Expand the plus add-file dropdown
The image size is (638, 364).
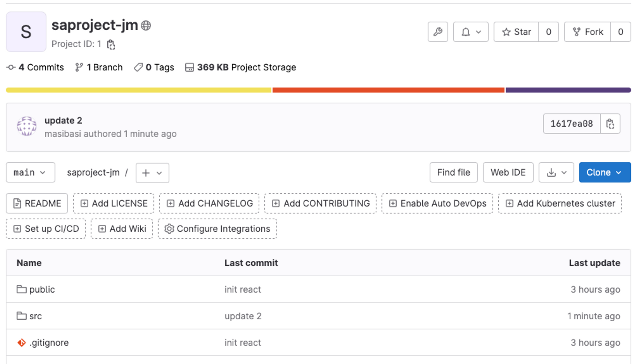tap(152, 173)
